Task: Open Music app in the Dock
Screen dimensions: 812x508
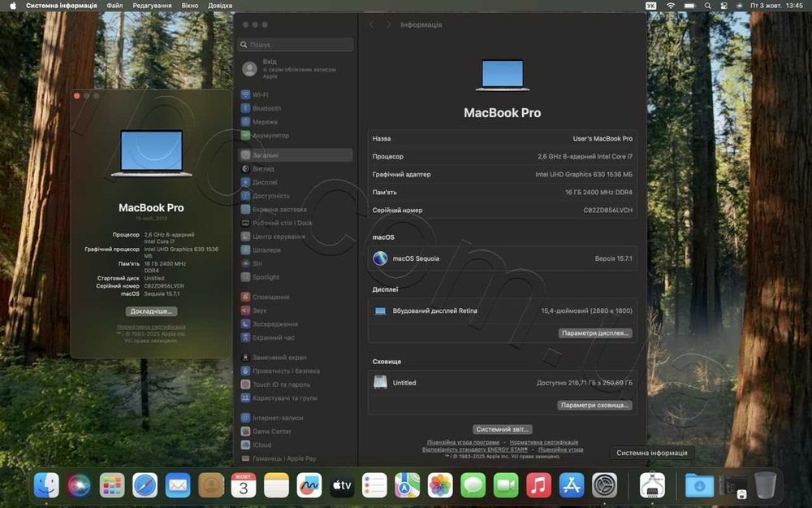Action: pos(538,486)
